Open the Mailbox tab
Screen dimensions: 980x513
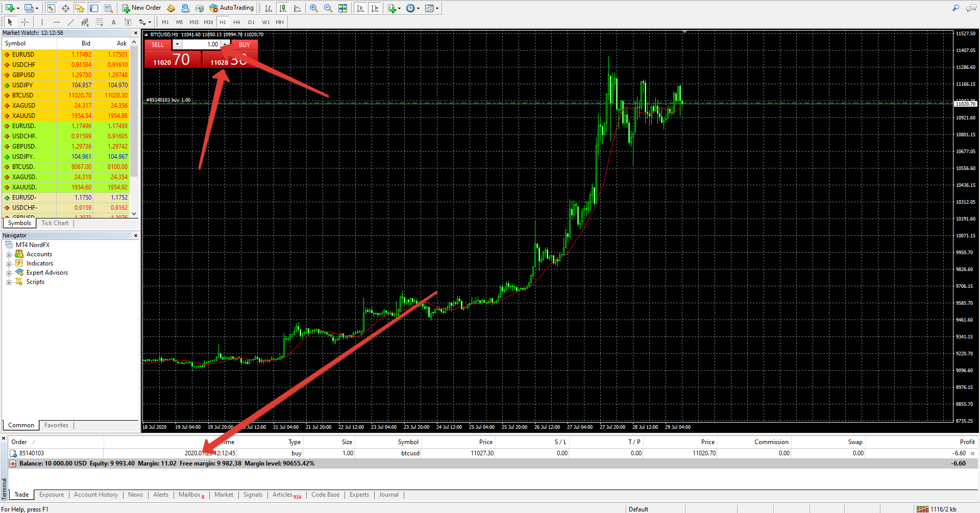click(x=191, y=495)
